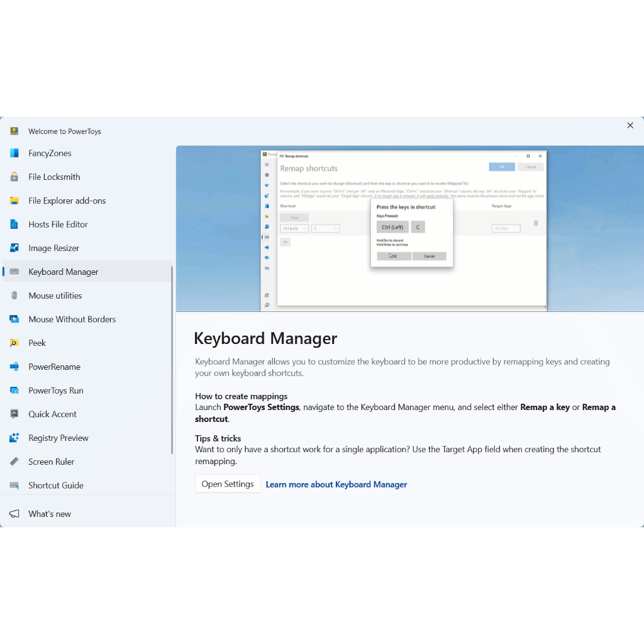Screen dimensions: 644x644
Task: Click the Hosts File Editor icon
Action: [x=14, y=225]
